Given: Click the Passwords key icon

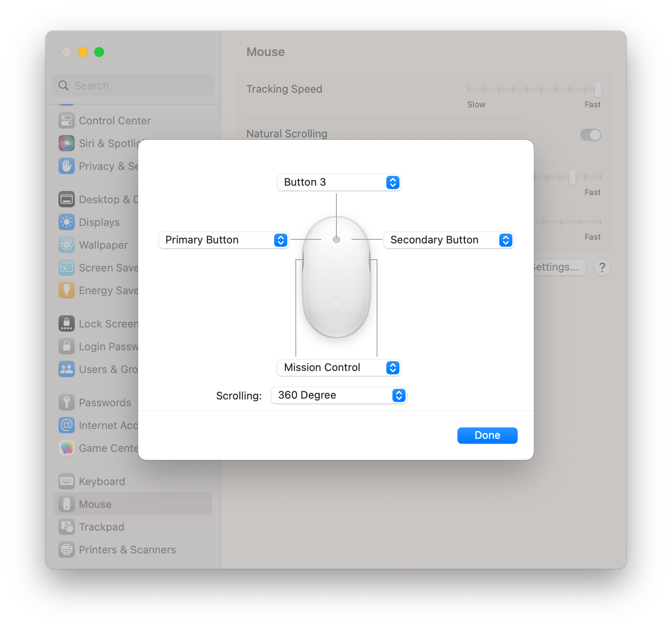Looking at the screenshot, I should [67, 403].
